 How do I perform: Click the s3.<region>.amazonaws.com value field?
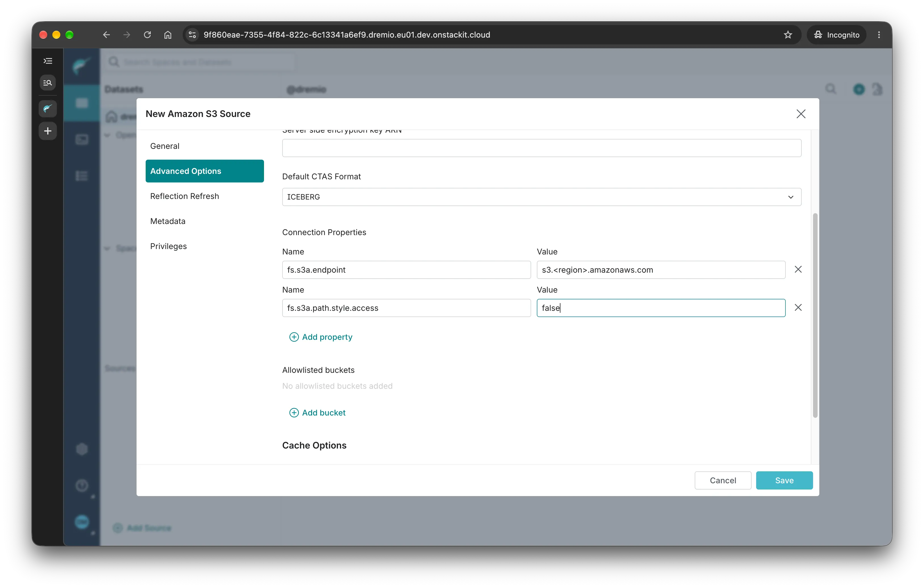coord(661,270)
